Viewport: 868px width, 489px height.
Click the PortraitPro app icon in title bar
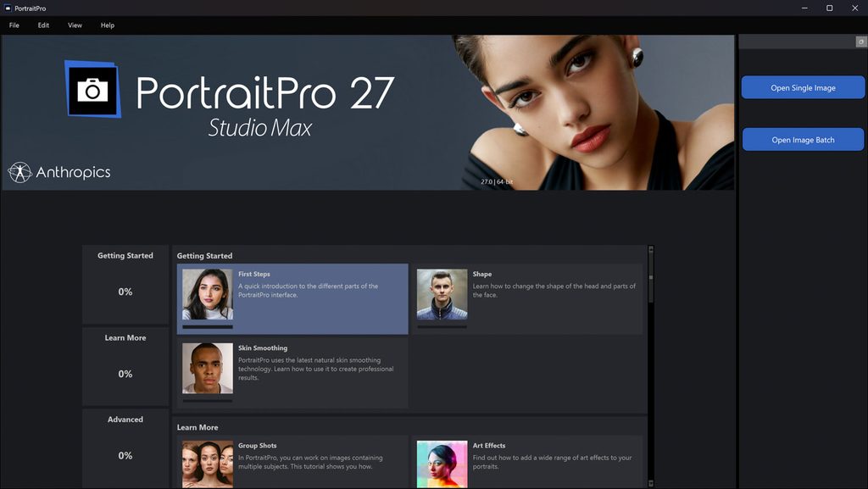coord(8,8)
